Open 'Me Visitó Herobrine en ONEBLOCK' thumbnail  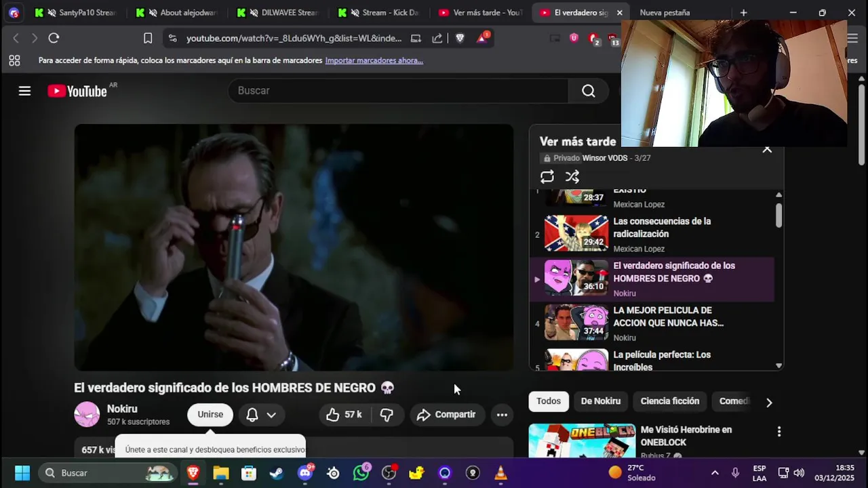click(582, 441)
